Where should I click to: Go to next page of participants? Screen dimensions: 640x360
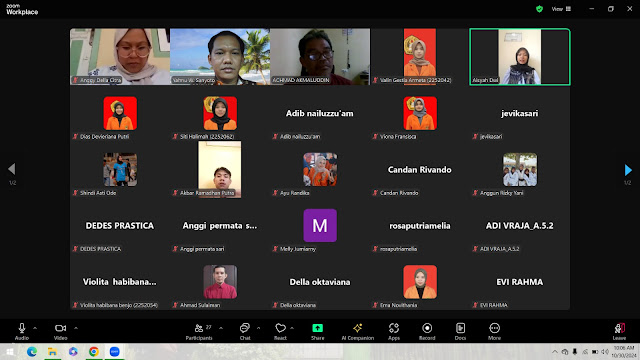click(x=628, y=170)
